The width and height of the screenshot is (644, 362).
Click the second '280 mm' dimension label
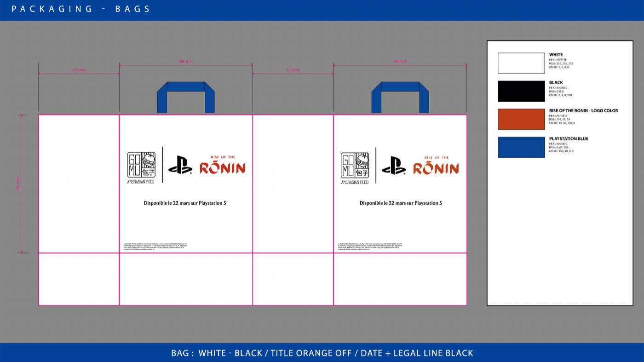pyautogui.click(x=400, y=62)
